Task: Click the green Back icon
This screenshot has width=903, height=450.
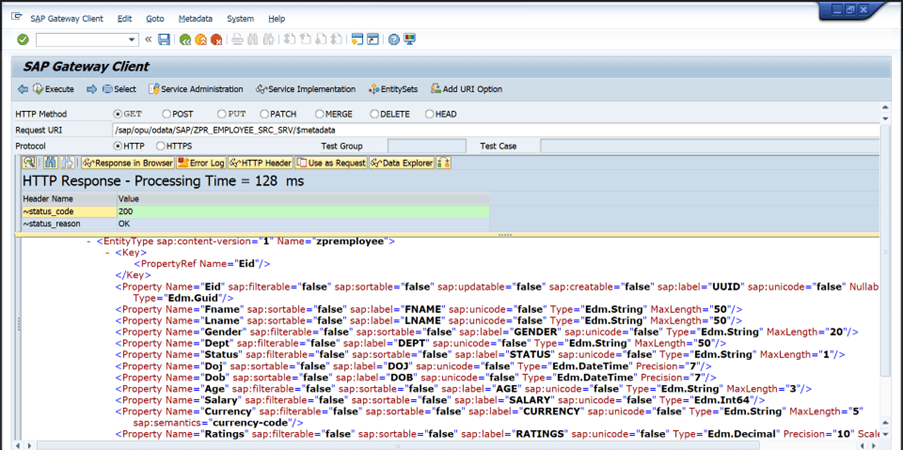Action: click(x=185, y=40)
